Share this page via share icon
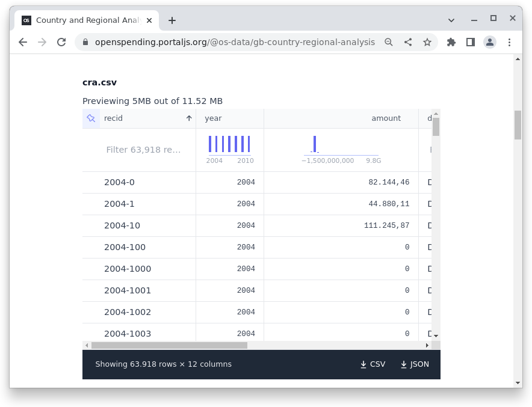This screenshot has height=407, width=532. 408,42
